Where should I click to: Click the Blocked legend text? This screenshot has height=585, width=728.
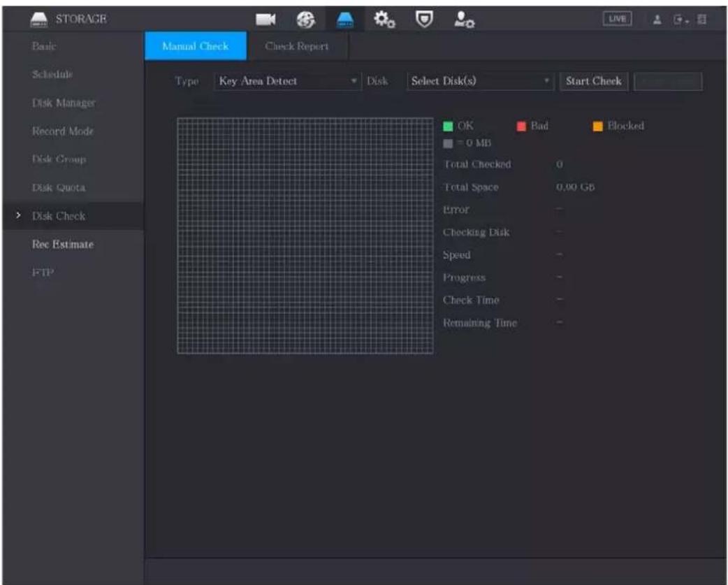coord(625,126)
